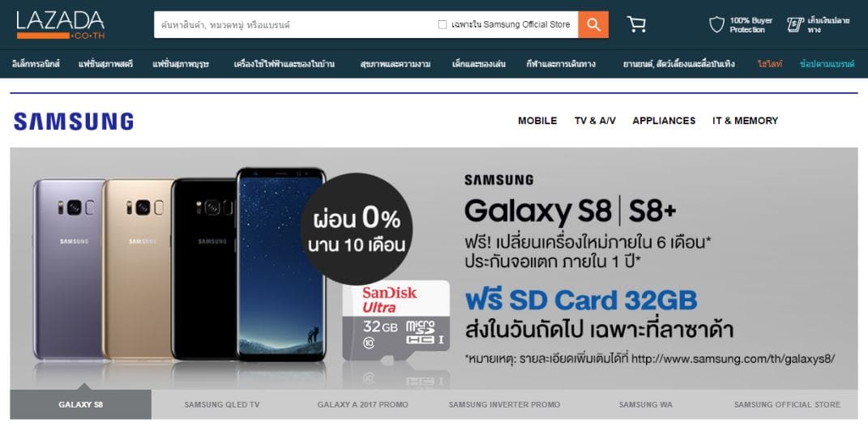Open the shopping cart icon
868x435 pixels.
point(636,24)
